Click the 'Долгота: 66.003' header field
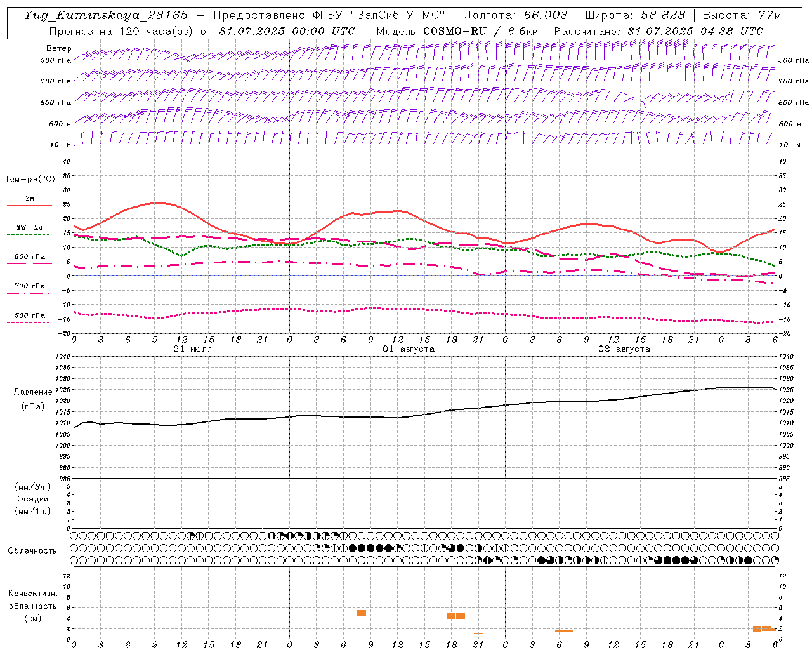812x650 pixels. pos(515,15)
